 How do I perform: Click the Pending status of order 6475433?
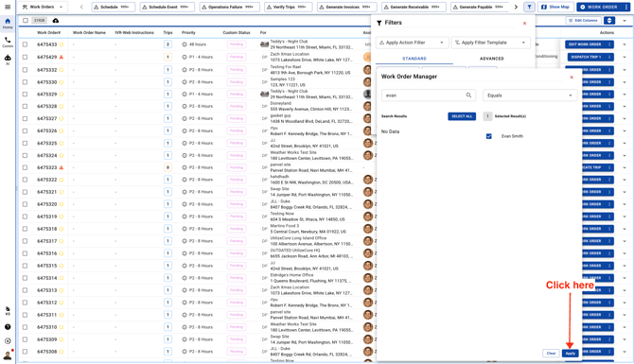point(237,44)
